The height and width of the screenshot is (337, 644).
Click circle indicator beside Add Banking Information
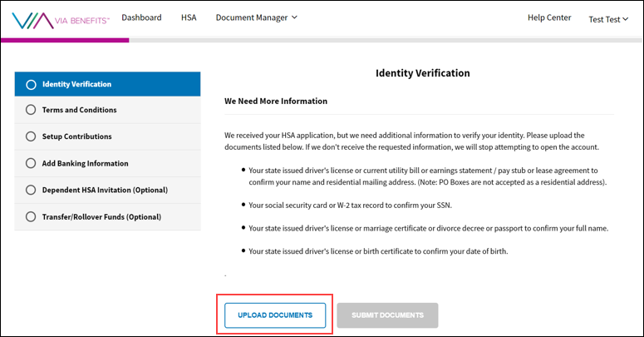tap(31, 163)
